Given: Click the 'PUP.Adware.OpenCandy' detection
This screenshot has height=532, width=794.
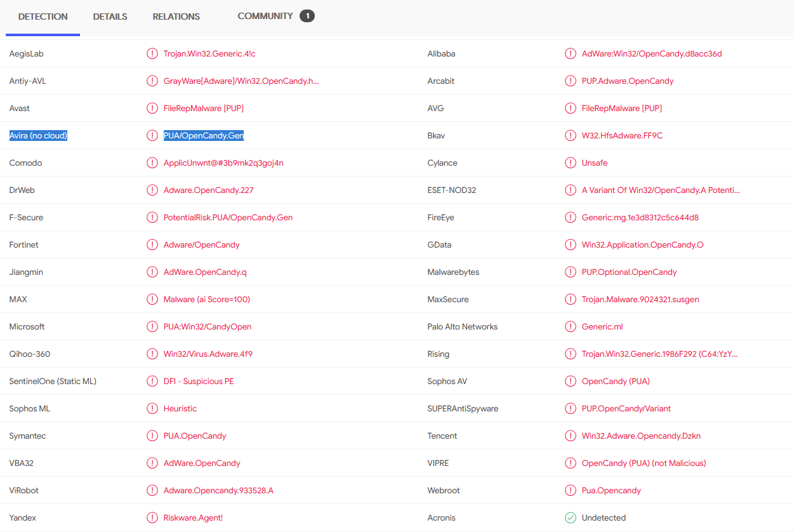Looking at the screenshot, I should (628, 81).
